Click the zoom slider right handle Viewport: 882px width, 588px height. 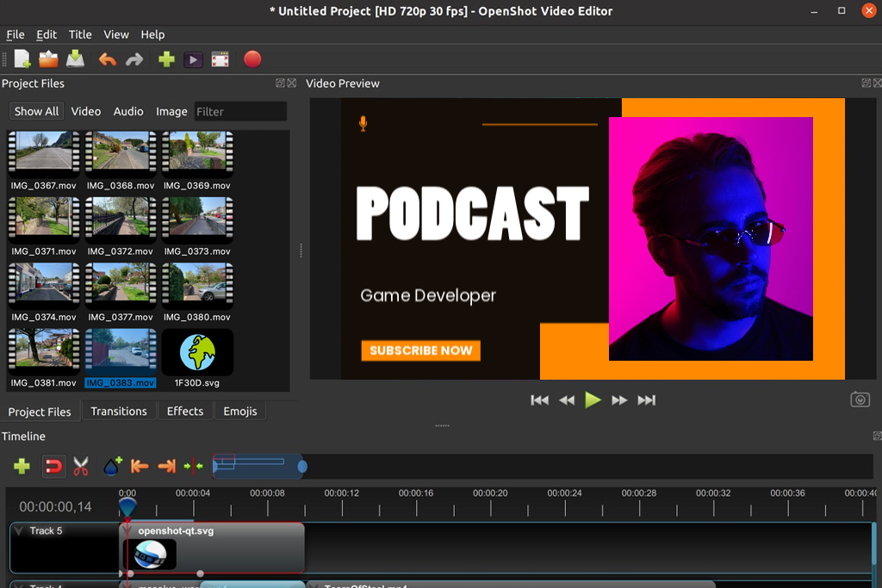302,467
